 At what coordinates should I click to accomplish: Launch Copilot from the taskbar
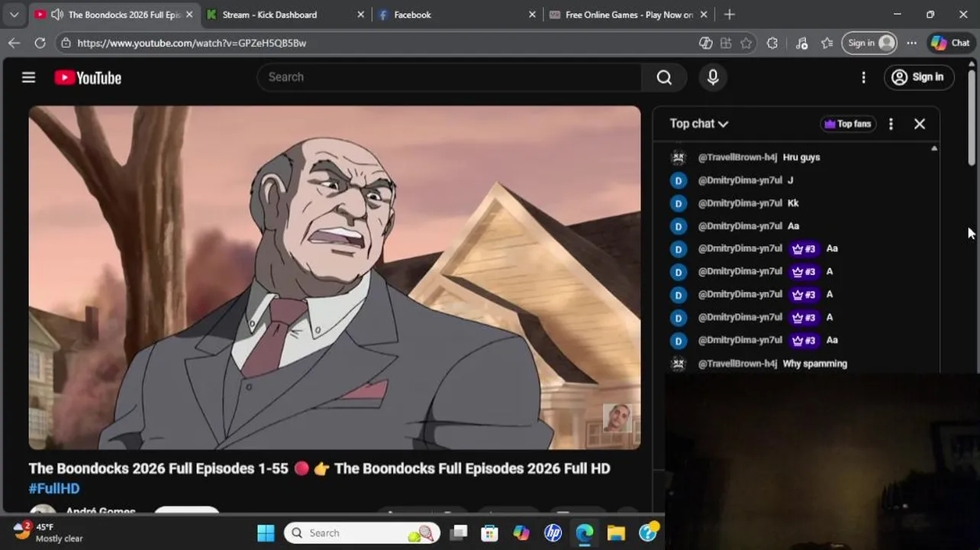[521, 533]
